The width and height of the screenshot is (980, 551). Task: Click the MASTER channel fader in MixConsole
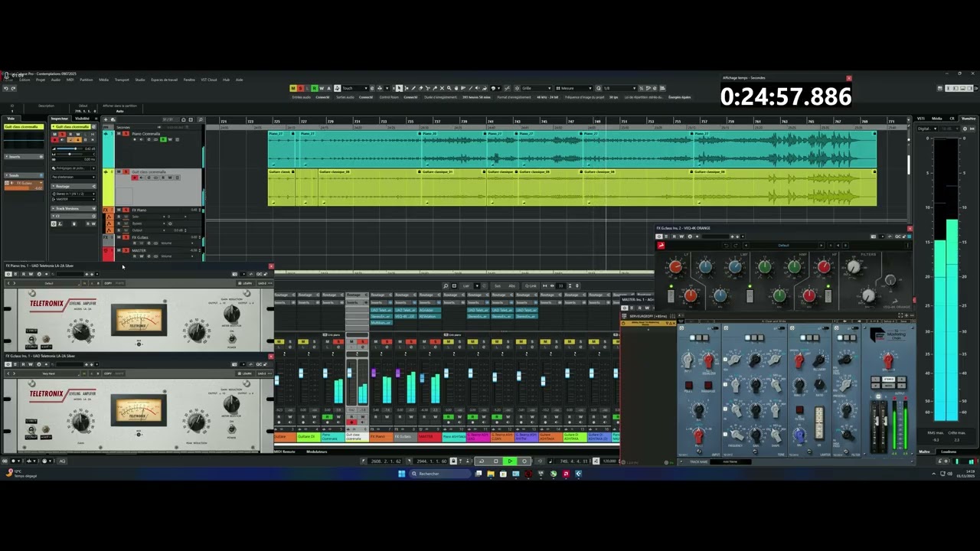point(422,378)
